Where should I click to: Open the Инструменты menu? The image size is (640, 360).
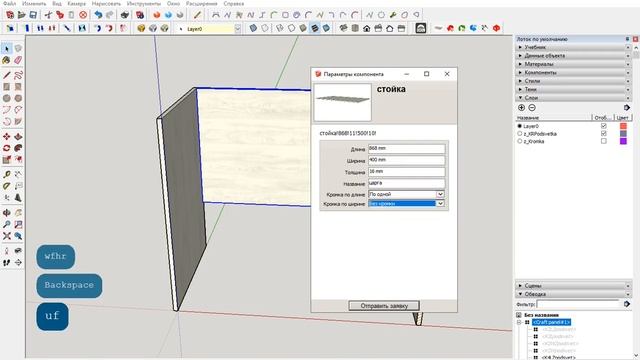click(x=144, y=3)
